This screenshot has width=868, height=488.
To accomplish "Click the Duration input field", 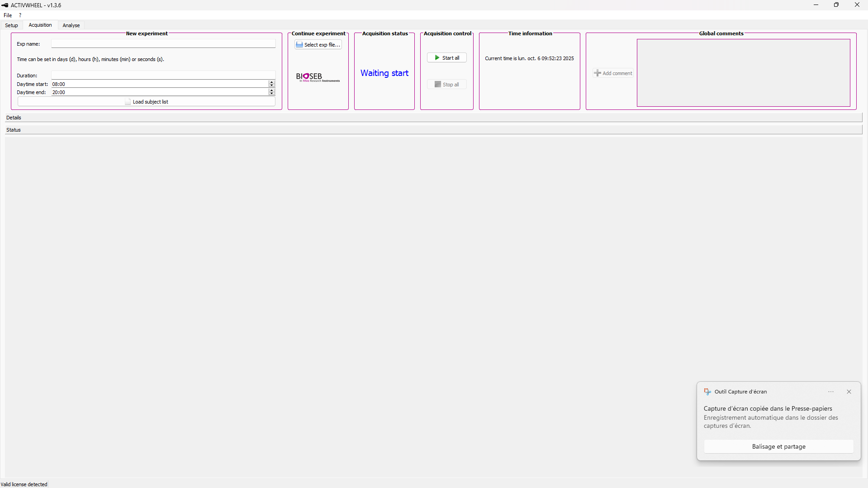I will pos(163,75).
